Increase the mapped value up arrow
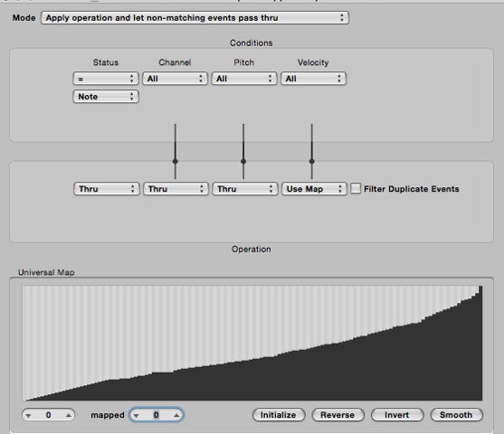 (x=176, y=415)
